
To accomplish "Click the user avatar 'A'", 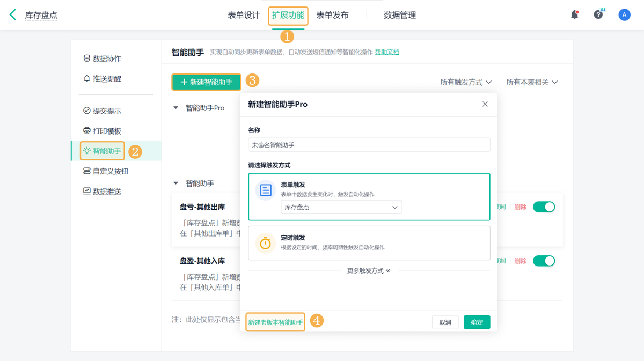I will coord(624,15).
